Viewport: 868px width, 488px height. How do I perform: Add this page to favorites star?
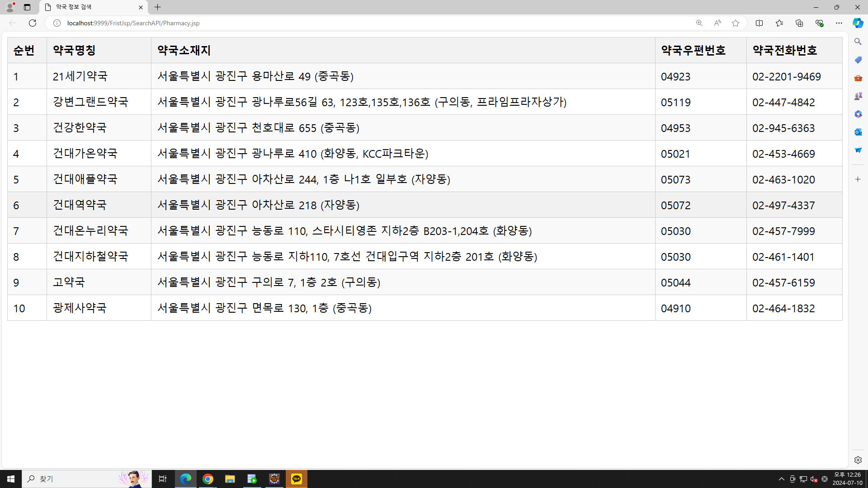pos(736,23)
